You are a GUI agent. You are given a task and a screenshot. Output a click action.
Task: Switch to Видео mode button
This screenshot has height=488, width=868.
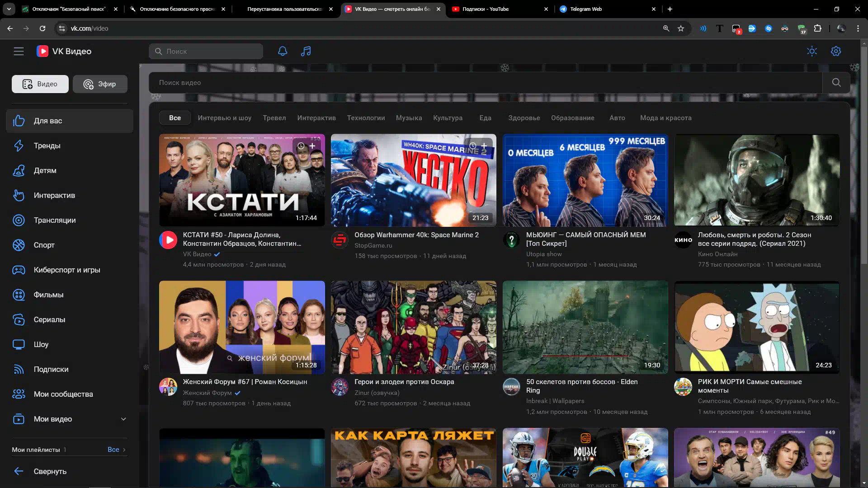(40, 84)
